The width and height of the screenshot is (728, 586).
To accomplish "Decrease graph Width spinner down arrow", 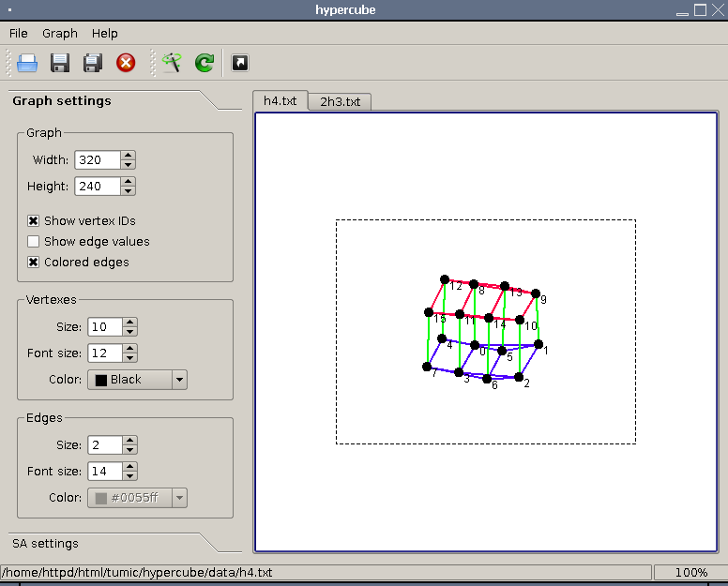I will tap(129, 165).
